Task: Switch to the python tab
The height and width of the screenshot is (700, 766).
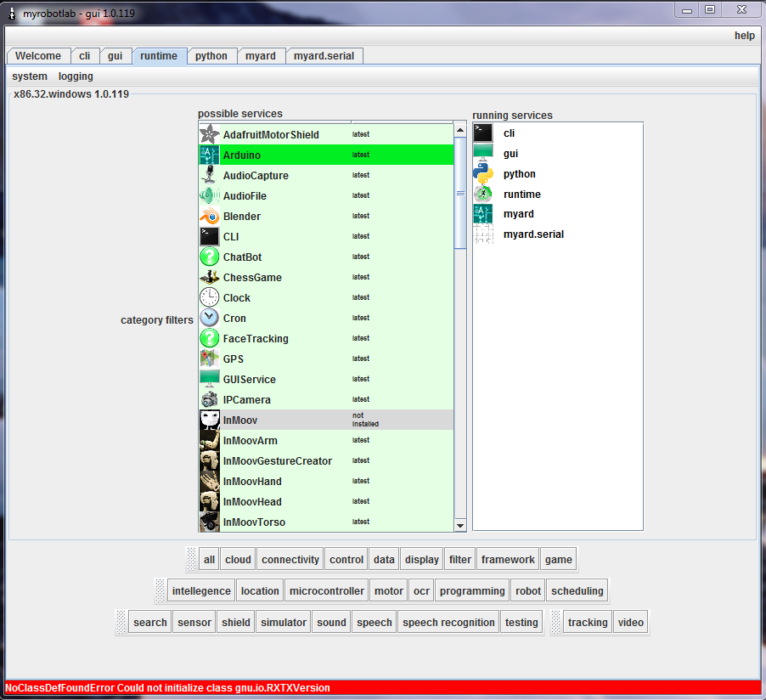Action: (211, 56)
